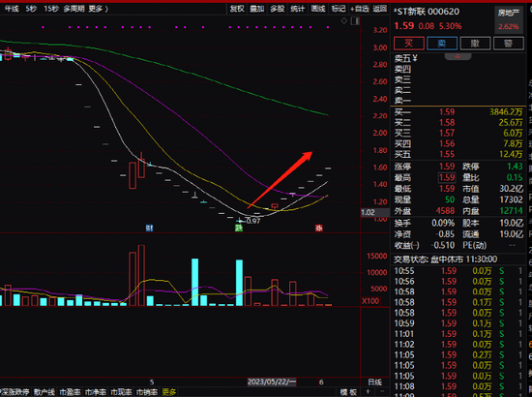Click the red 涨 marker on chart
Screen dimensions: 532x397
tap(318, 228)
